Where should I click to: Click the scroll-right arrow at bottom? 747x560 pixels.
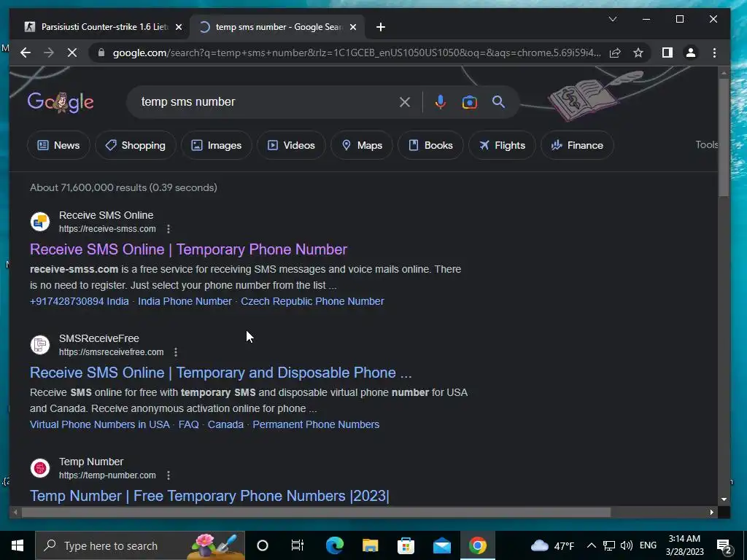712,513
